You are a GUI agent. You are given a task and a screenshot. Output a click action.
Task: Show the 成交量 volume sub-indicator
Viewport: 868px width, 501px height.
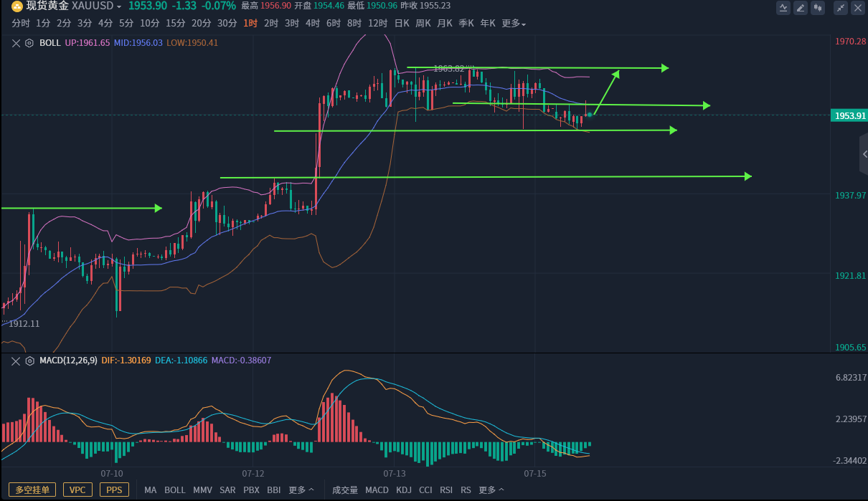345,490
